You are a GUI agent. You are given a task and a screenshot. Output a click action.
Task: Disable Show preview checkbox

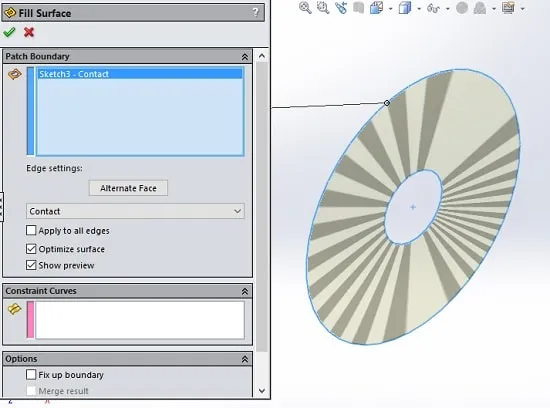click(x=31, y=265)
